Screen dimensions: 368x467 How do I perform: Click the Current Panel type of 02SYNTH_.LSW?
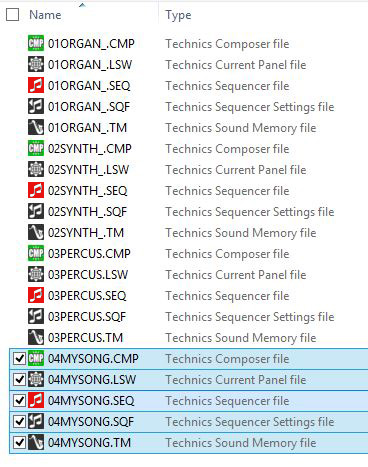[x=236, y=170]
